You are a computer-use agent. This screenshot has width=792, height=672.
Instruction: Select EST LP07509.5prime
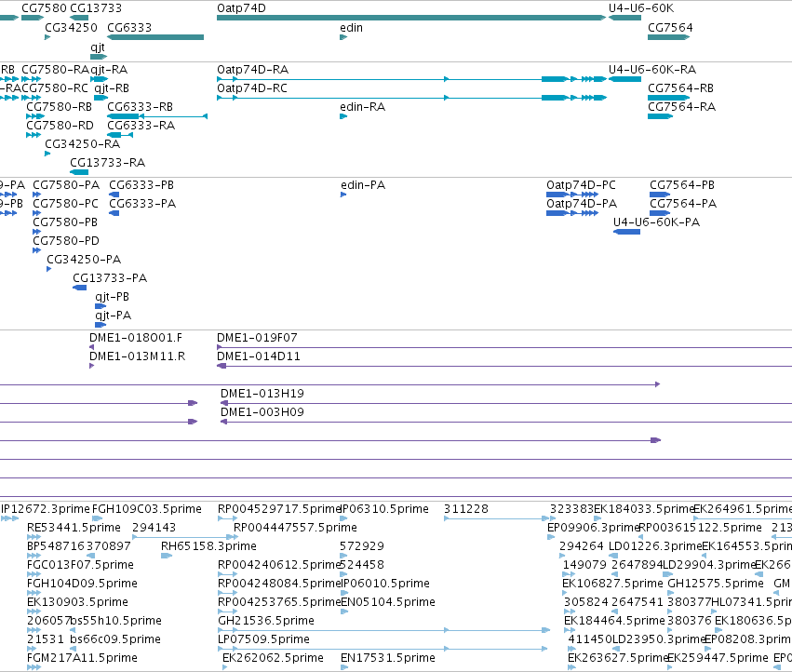point(383,649)
